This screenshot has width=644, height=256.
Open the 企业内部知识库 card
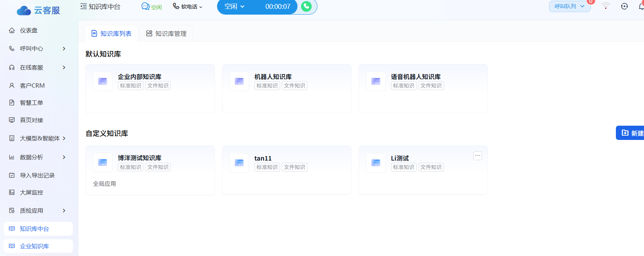pyautogui.click(x=150, y=89)
